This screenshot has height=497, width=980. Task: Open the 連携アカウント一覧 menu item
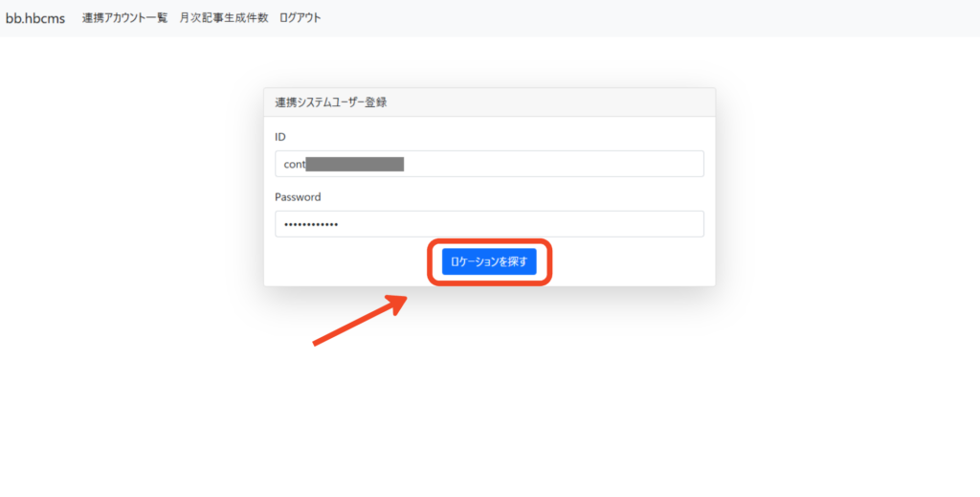coord(124,18)
